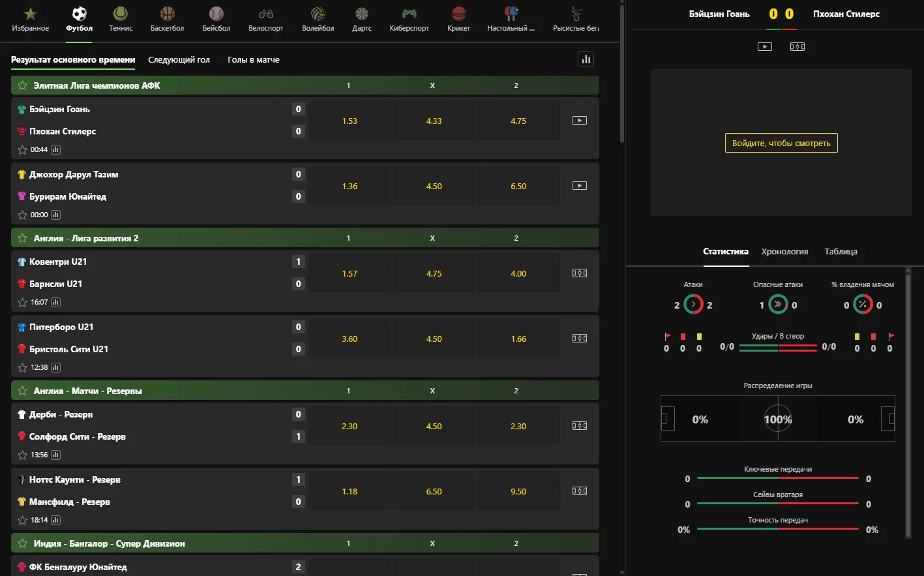Bet on Барнсли U21 win at 4.00
Screen dimensions: 924x576
[518, 273]
